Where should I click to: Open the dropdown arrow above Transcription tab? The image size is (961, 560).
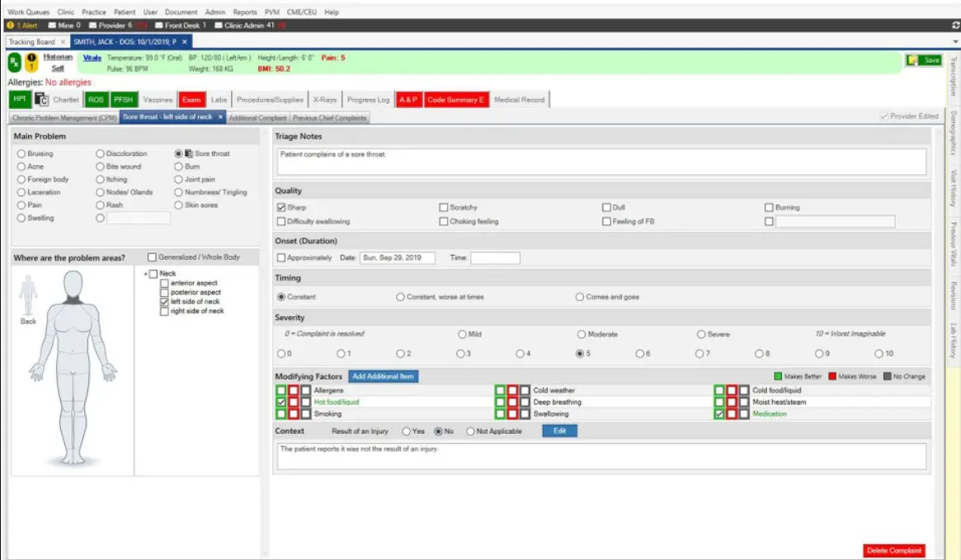pos(953,40)
